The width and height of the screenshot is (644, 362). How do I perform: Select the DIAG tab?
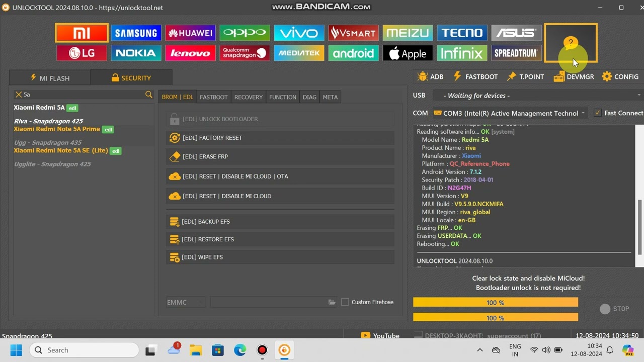click(309, 97)
